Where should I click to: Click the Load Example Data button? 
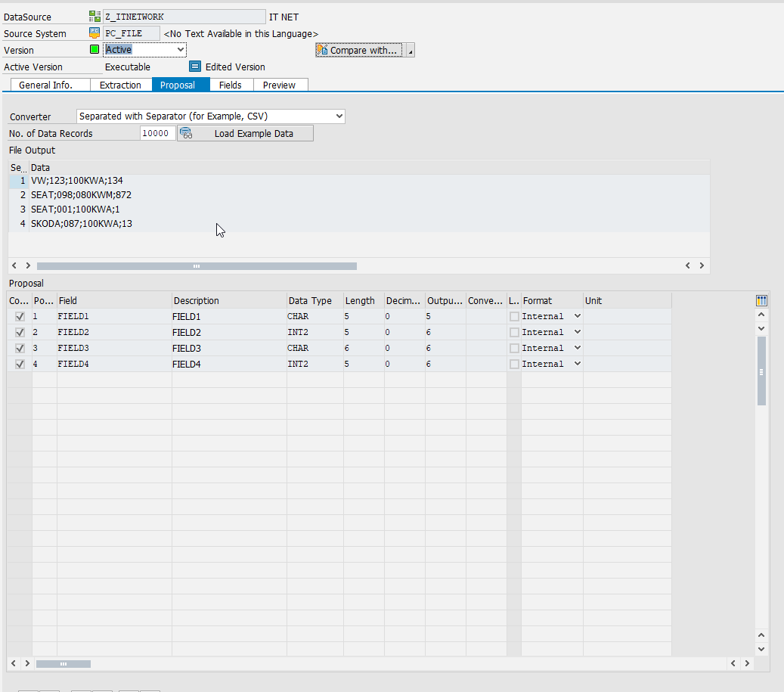pyautogui.click(x=245, y=134)
